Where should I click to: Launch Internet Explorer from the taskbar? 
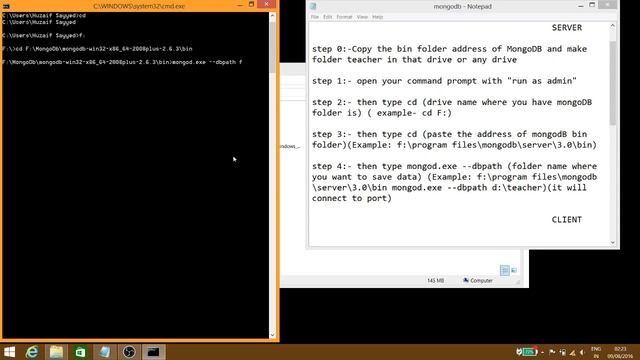pyautogui.click(x=32, y=352)
